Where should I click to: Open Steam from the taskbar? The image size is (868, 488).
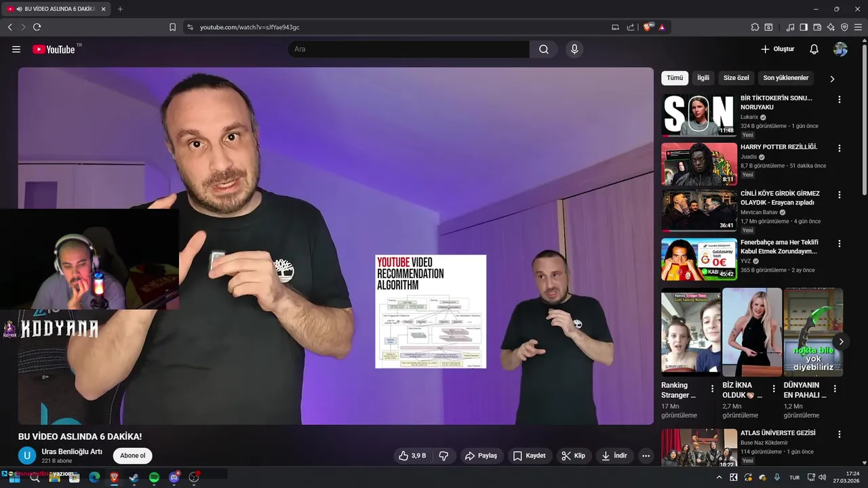134,478
